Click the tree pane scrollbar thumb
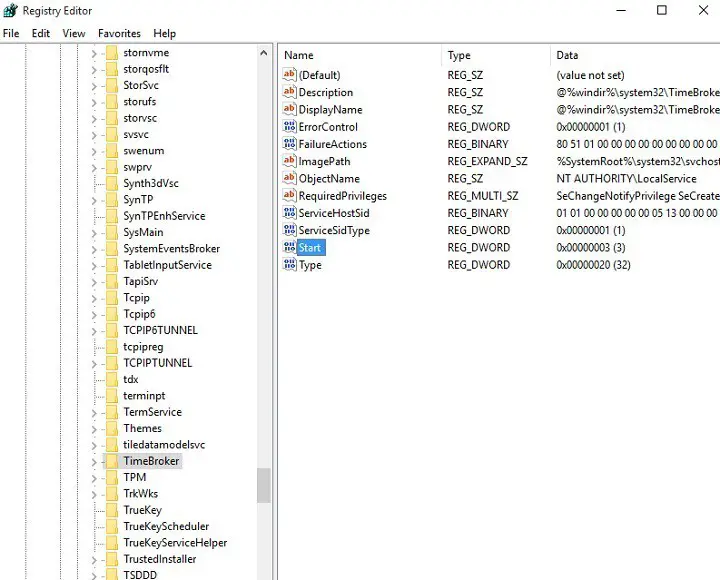The height and width of the screenshot is (580, 720). tap(264, 485)
